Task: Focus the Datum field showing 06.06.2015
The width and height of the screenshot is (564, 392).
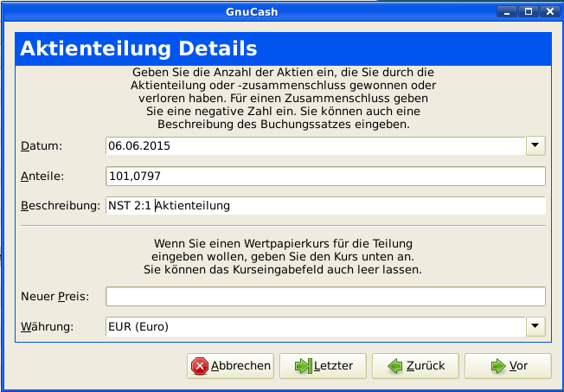Action: 315,145
